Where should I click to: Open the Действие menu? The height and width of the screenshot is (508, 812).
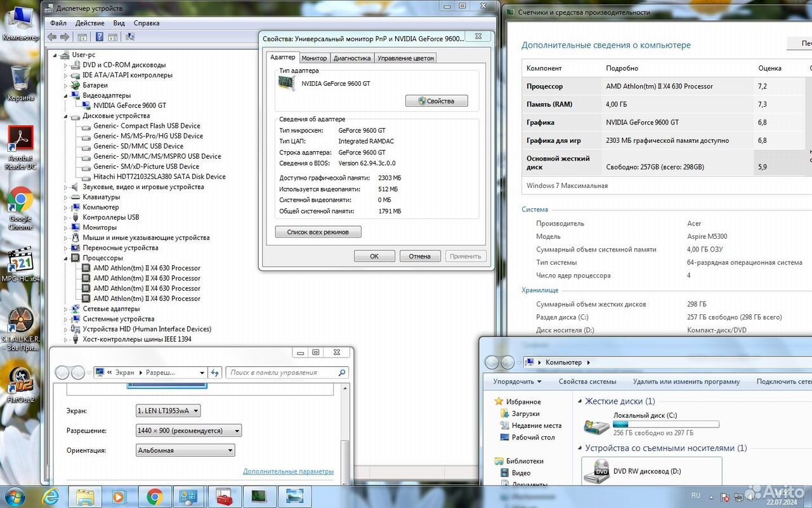pos(90,23)
